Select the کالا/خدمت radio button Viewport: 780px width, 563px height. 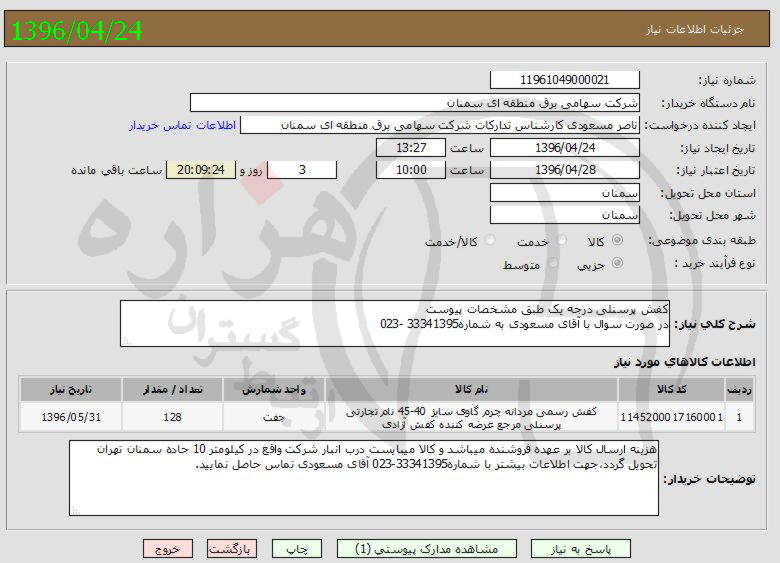click(x=490, y=241)
